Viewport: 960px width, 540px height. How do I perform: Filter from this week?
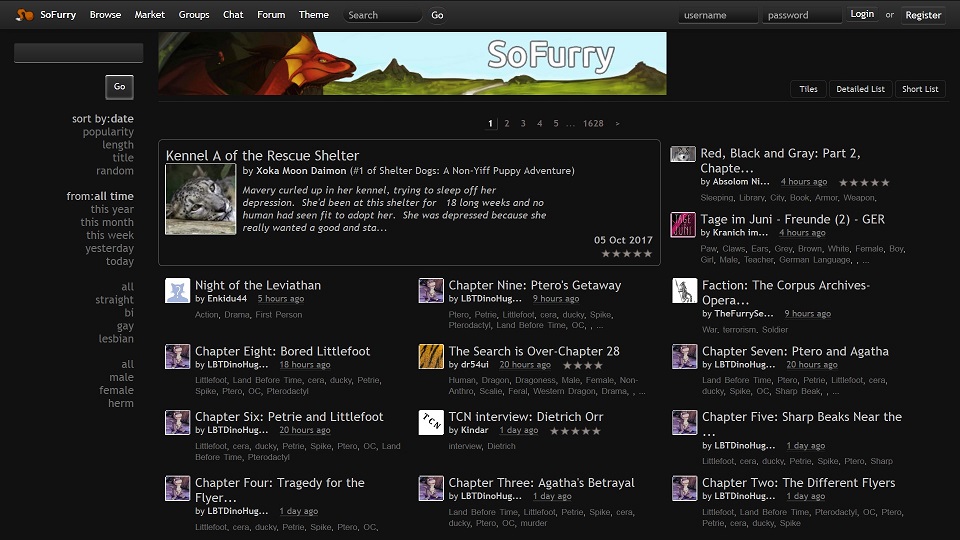pyautogui.click(x=110, y=235)
